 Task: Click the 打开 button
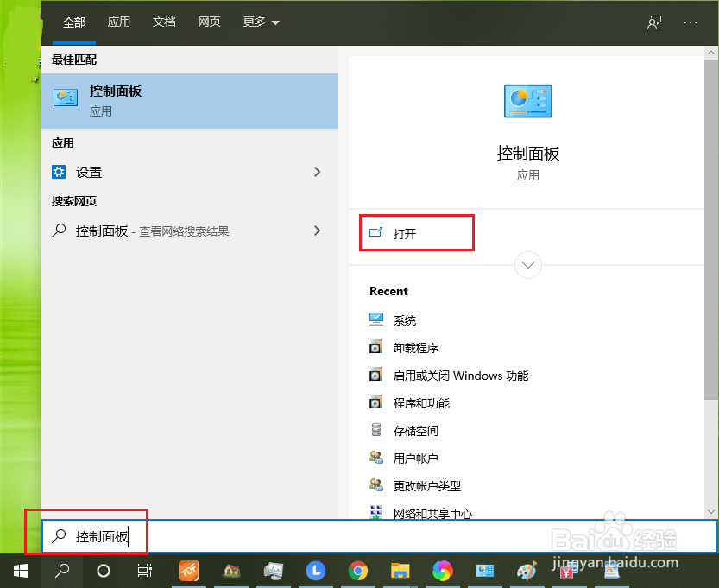point(417,232)
